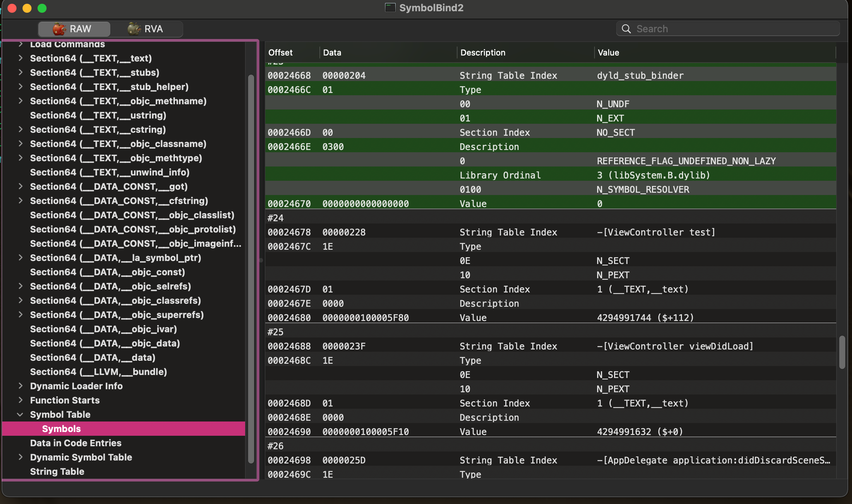Viewport: 852px width, 504px height.
Task: Click the #25 symbol entry header
Action: [275, 332]
